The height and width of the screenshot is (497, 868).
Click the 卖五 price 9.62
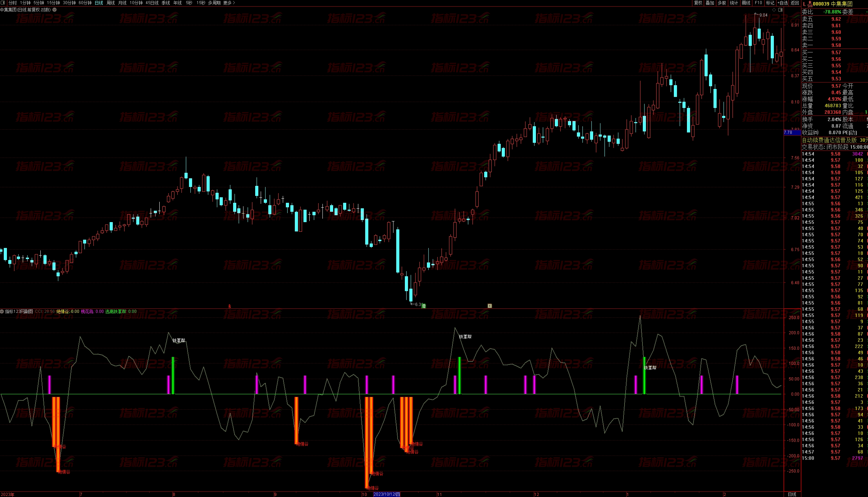[836, 19]
